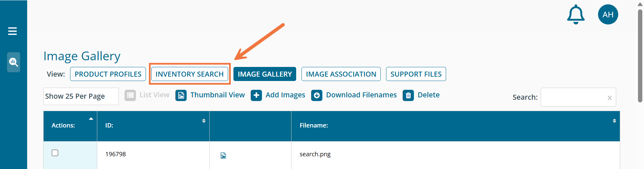Open the hamburger menu
The width and height of the screenshot is (644, 169).
click(12, 31)
